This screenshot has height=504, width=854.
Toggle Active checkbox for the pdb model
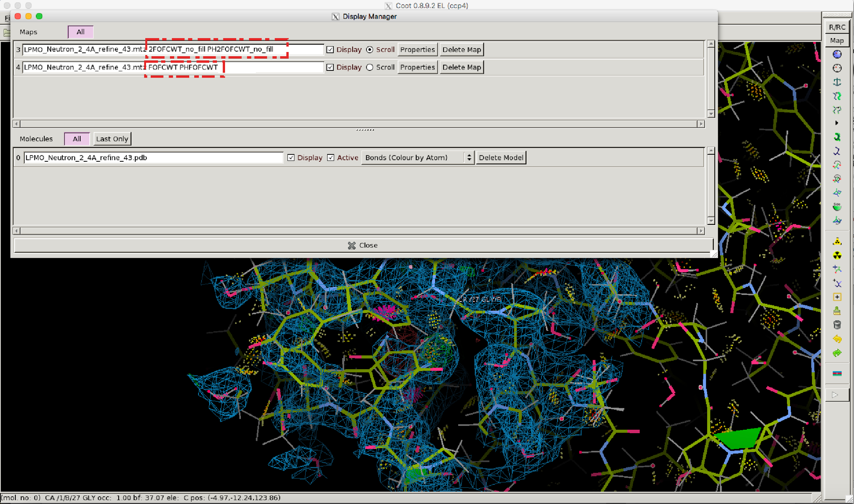pyautogui.click(x=330, y=157)
